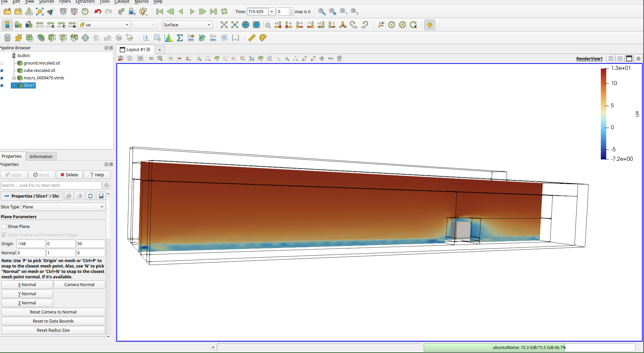Capture a screenshot of the render view
The width and height of the screenshot is (644, 353).
tap(140, 58)
